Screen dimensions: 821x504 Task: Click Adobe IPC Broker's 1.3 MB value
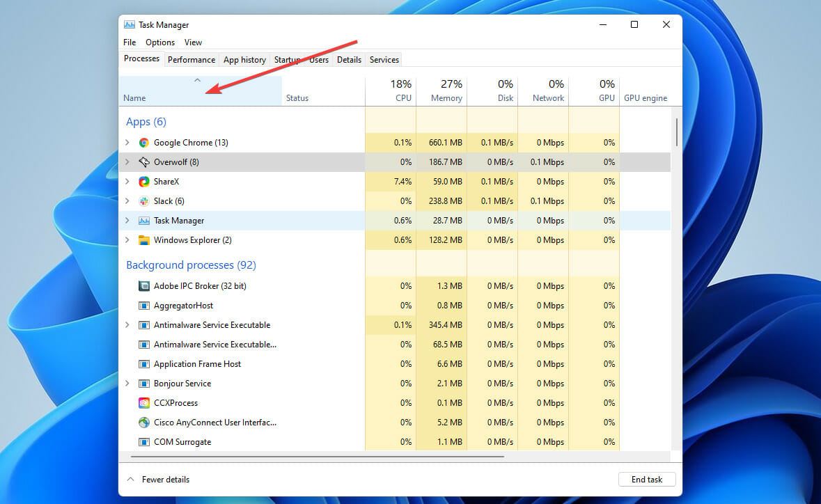pyautogui.click(x=450, y=285)
